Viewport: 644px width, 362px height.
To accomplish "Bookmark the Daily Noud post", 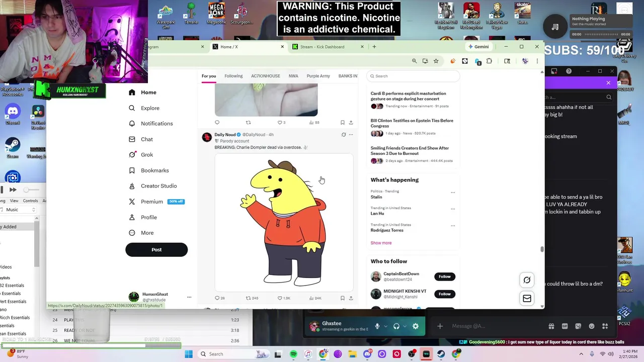I will [x=343, y=298].
